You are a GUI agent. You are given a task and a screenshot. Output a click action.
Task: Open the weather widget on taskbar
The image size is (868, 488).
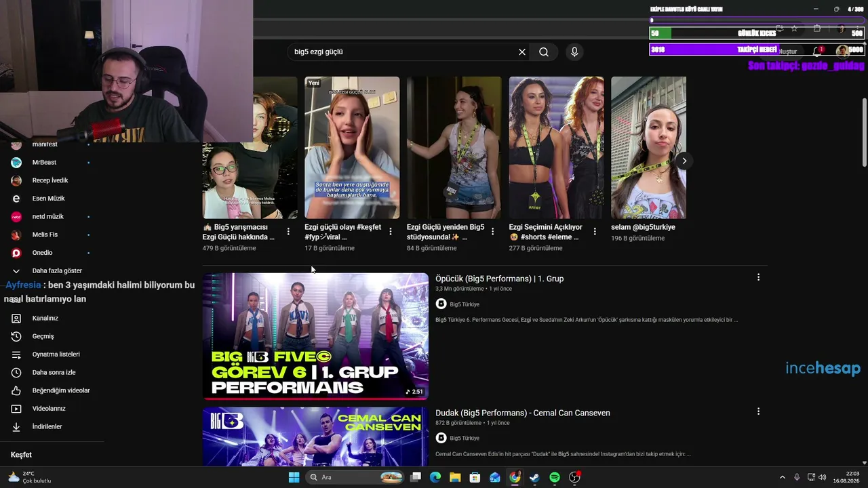(31, 477)
